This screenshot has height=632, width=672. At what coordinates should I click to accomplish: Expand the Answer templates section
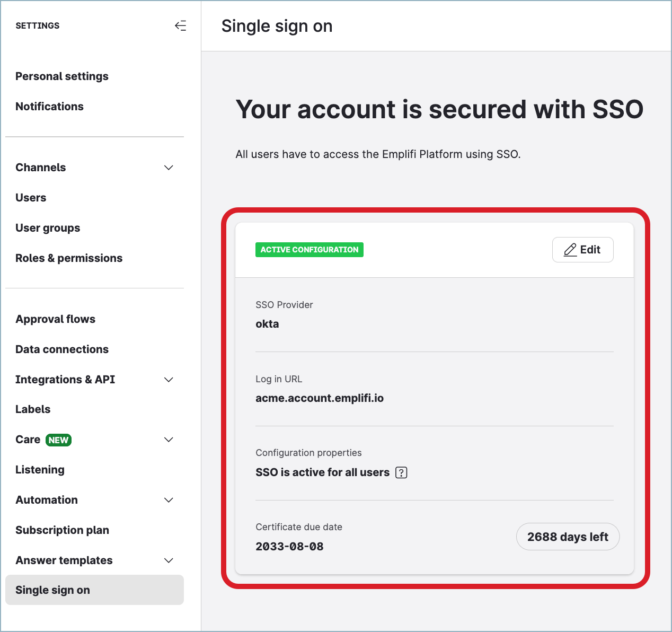(169, 560)
